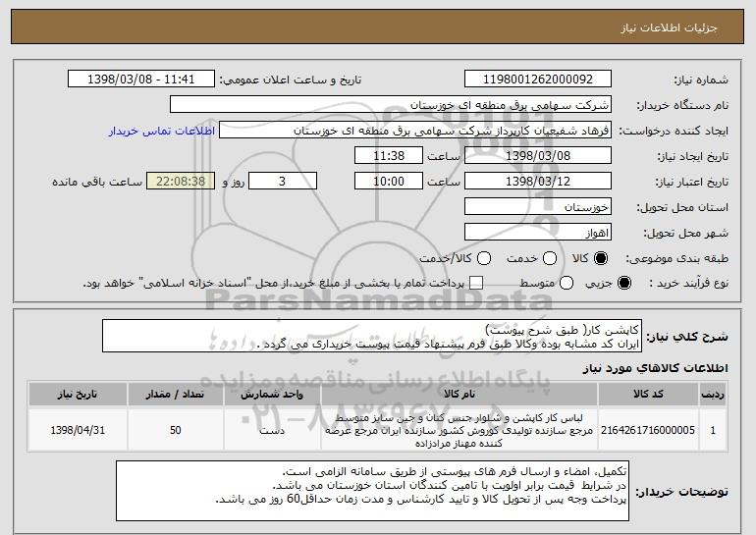The height and width of the screenshot is (535, 756).
Task: Click the تعداد / مقدار column header
Action: (x=175, y=395)
